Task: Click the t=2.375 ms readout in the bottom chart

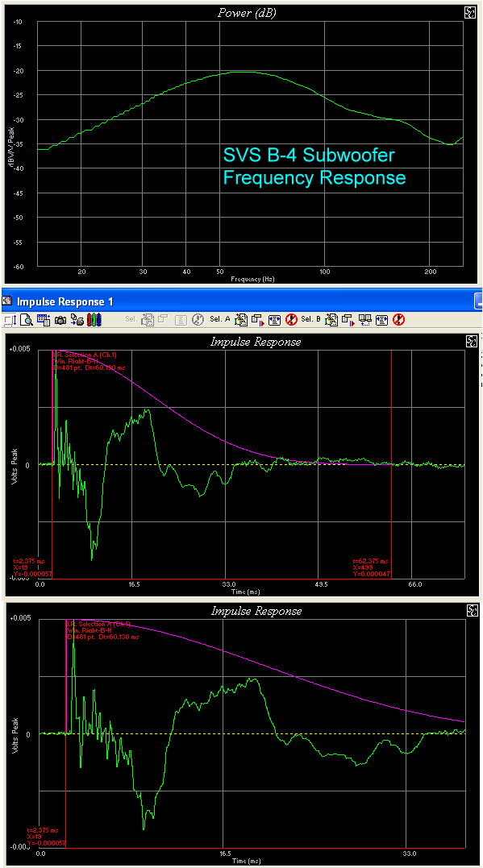Action: click(x=46, y=837)
